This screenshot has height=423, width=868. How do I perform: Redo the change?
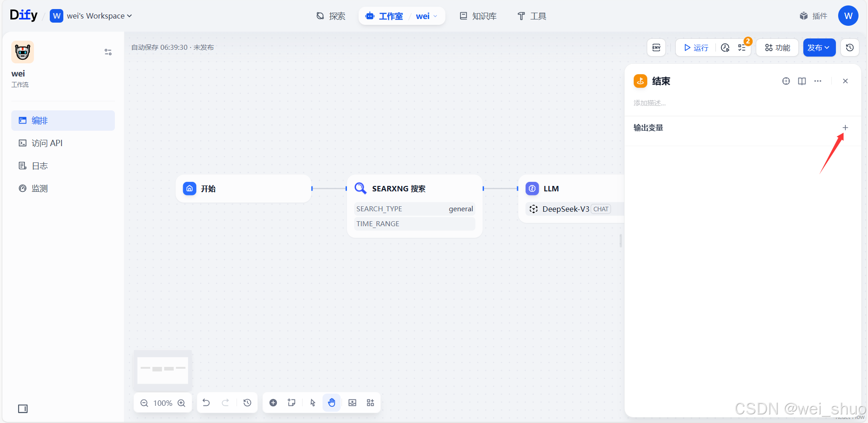click(225, 403)
